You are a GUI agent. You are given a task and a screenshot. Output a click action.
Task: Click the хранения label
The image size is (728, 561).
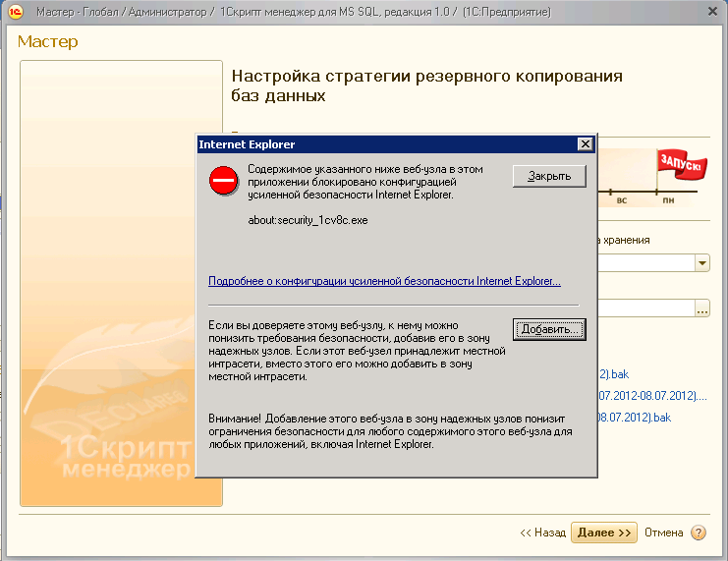click(626, 240)
